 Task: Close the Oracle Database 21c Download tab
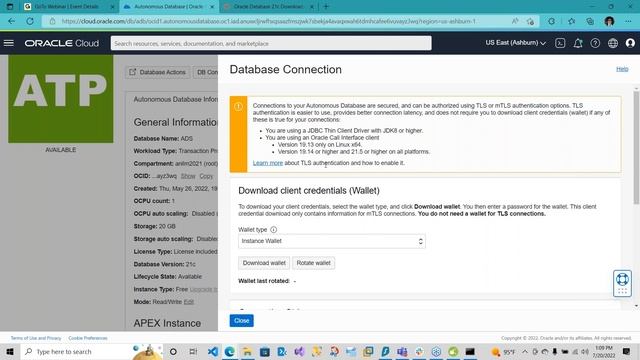(x=311, y=7)
